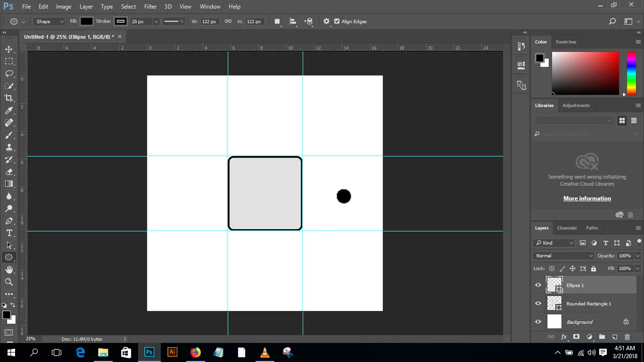Viewport: 644px width, 362px height.
Task: Open the Normal blend mode dropdown
Action: [x=564, y=255]
